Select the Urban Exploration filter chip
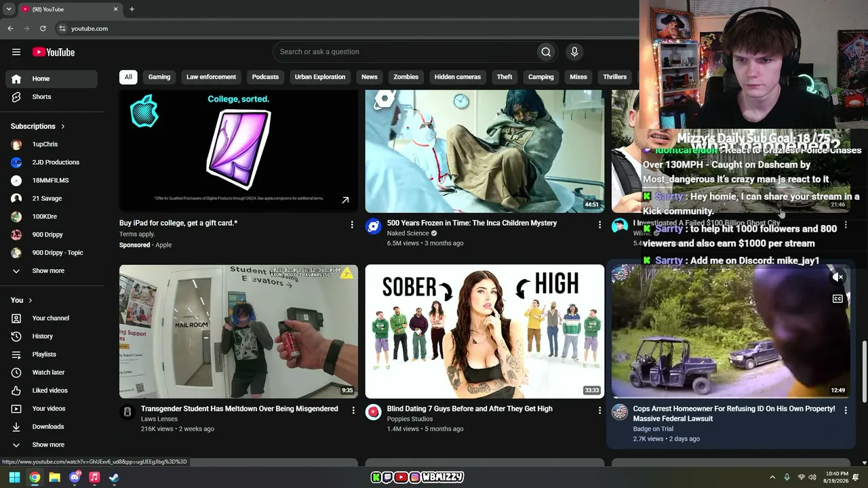 coord(320,77)
